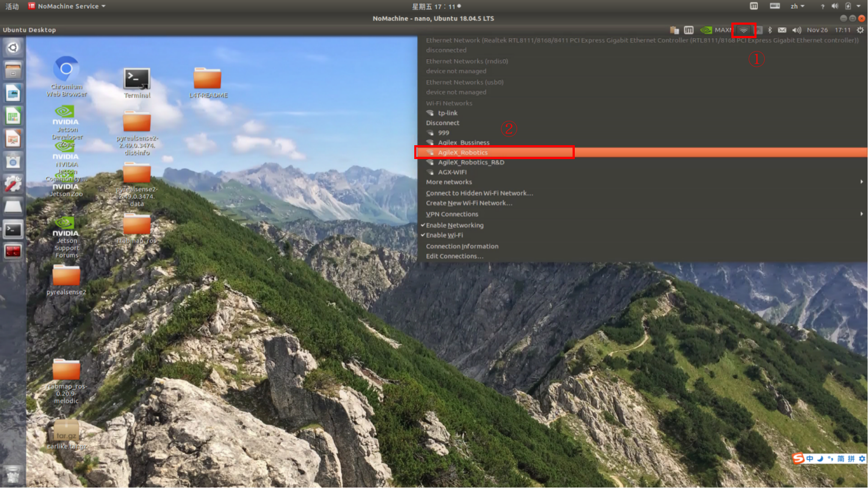Click the Ubuntu dash search launcher icon
The width and height of the screenshot is (868, 488).
tap(13, 47)
